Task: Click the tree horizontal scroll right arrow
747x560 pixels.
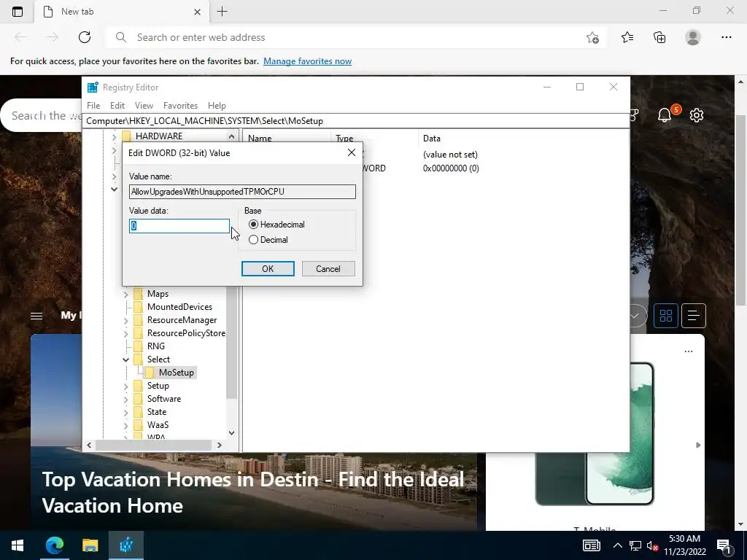Action: click(219, 446)
